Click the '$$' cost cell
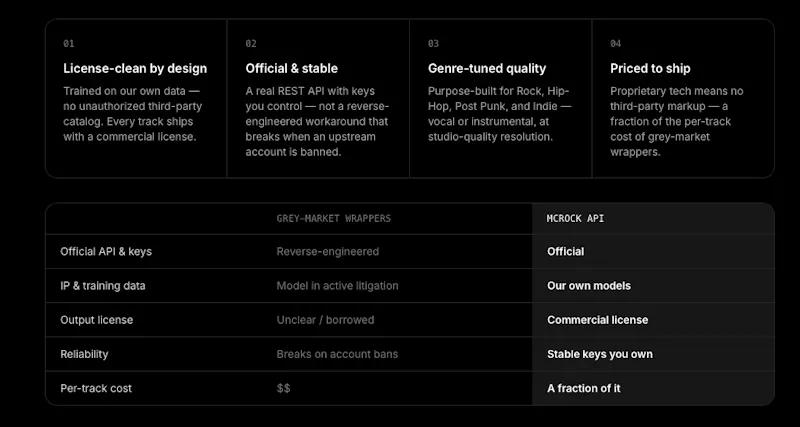This screenshot has width=800, height=427. point(283,388)
